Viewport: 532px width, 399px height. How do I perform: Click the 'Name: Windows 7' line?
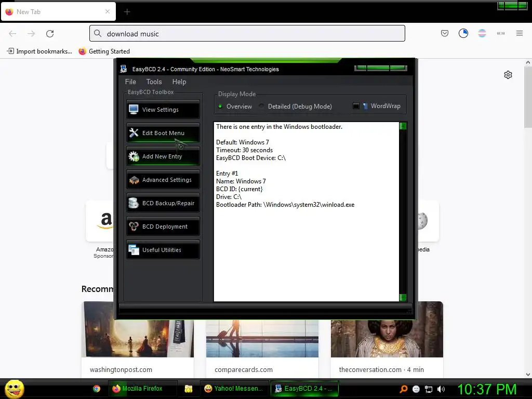[x=241, y=181]
